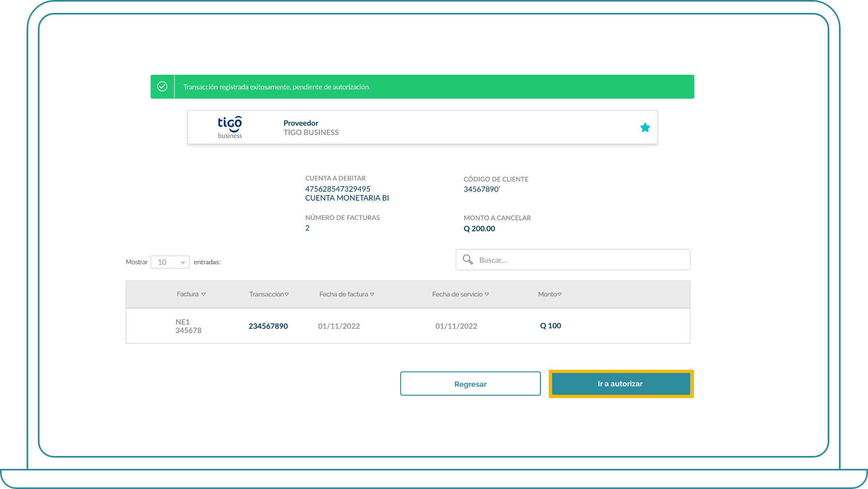Click the Regresar button
868x489 pixels.
point(470,384)
